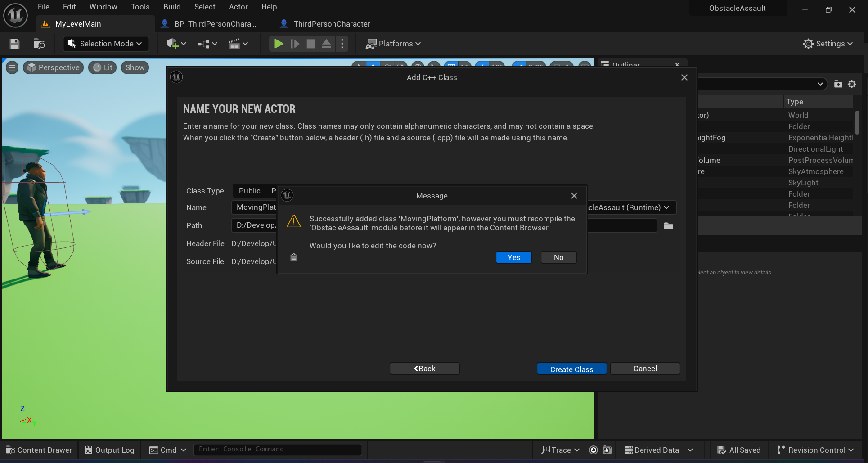Select the SkyLight row in Outliner
This screenshot has height=463, width=868.
[x=775, y=183]
